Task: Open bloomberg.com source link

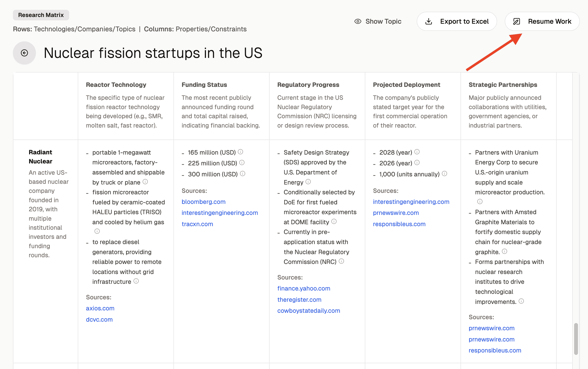Action: pyautogui.click(x=203, y=202)
